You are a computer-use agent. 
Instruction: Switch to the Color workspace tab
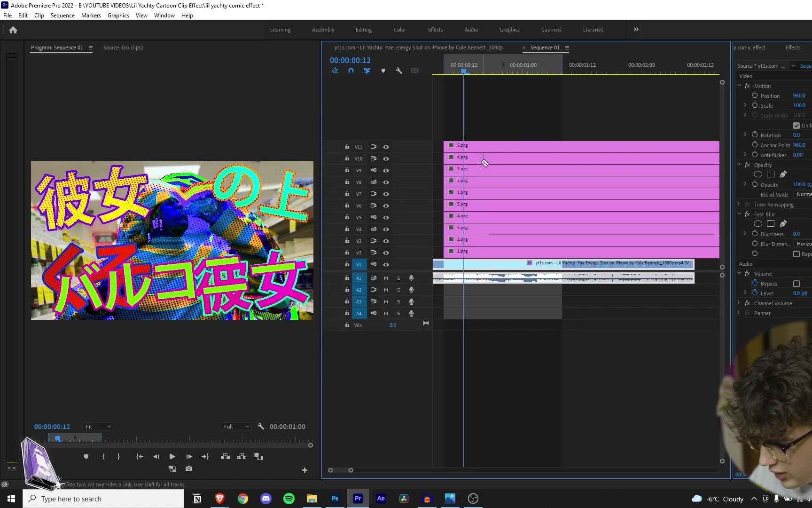tap(399, 30)
